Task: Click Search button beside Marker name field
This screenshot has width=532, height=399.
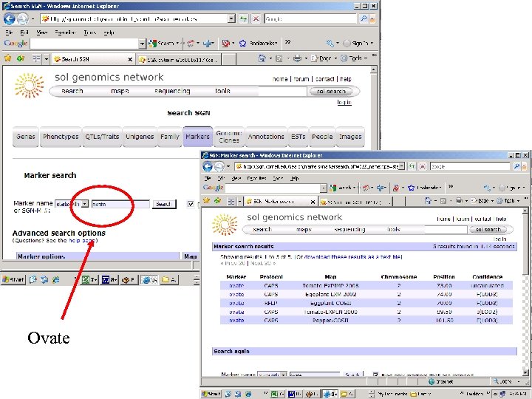Action: tap(163, 204)
